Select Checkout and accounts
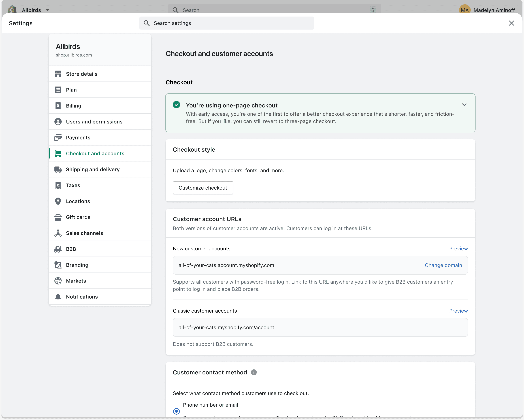 click(100, 153)
